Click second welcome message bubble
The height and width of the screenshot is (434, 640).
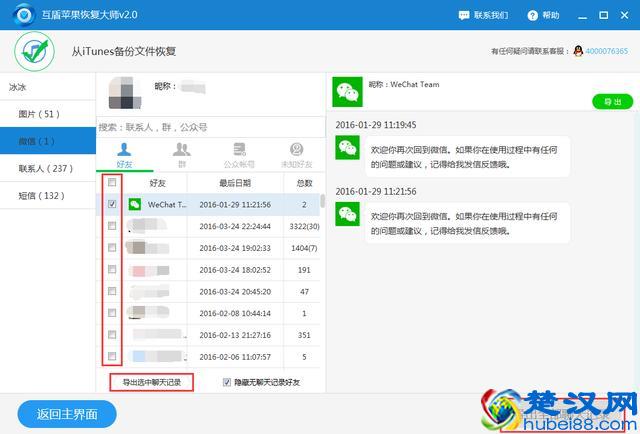(467, 223)
